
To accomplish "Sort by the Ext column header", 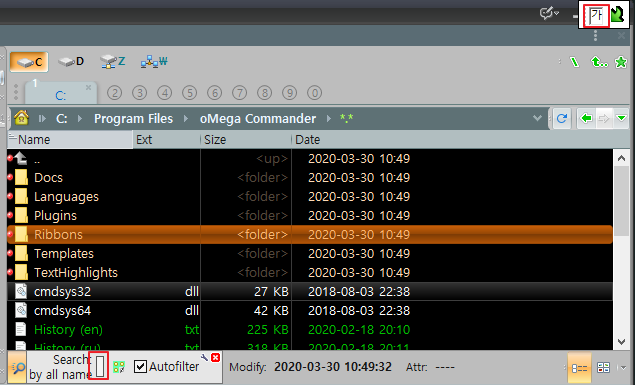I will (x=167, y=140).
